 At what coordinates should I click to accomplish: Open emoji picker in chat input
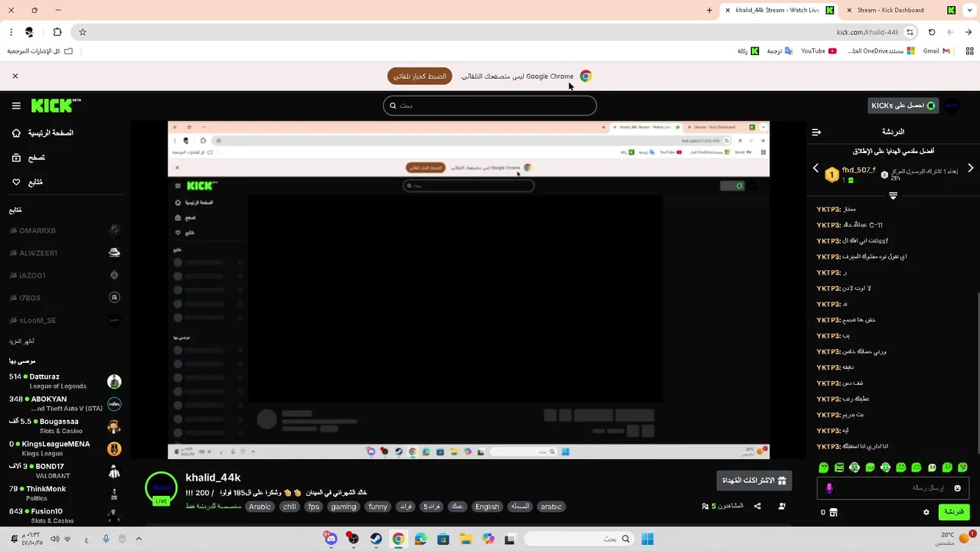point(957,488)
